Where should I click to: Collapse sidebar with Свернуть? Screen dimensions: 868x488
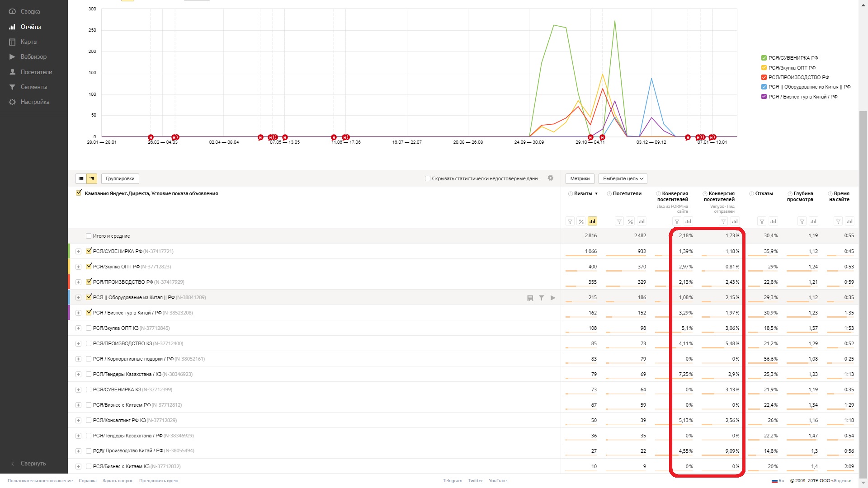click(33, 464)
